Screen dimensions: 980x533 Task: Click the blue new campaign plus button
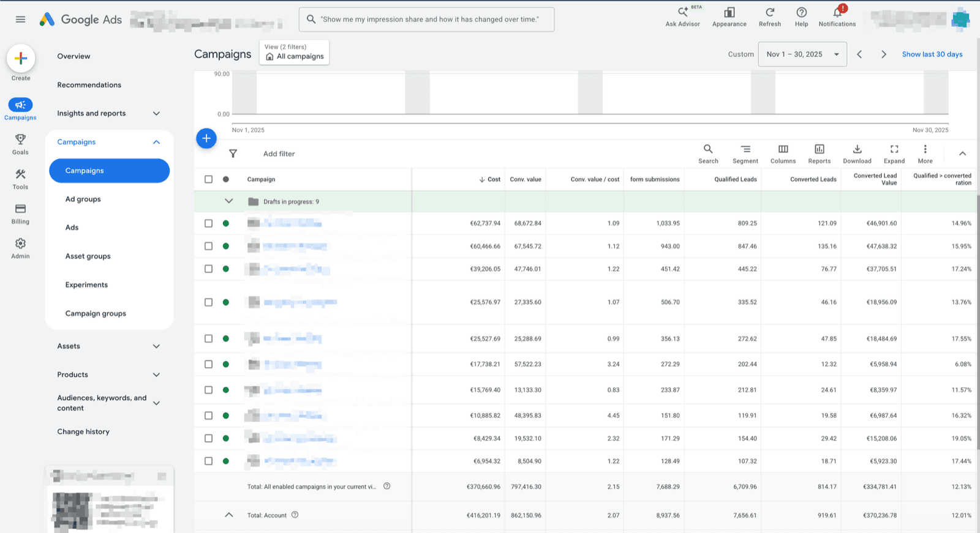tap(206, 138)
